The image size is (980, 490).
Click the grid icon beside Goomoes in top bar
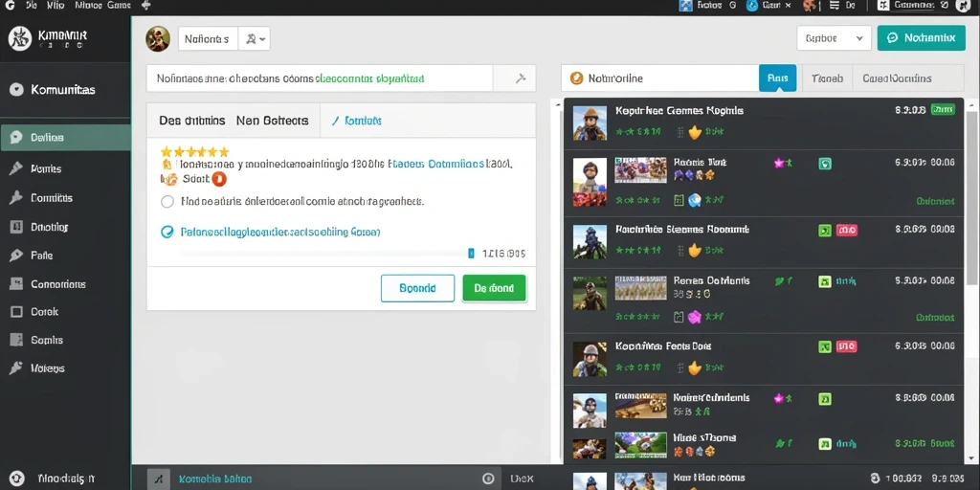pyautogui.click(x=883, y=5)
